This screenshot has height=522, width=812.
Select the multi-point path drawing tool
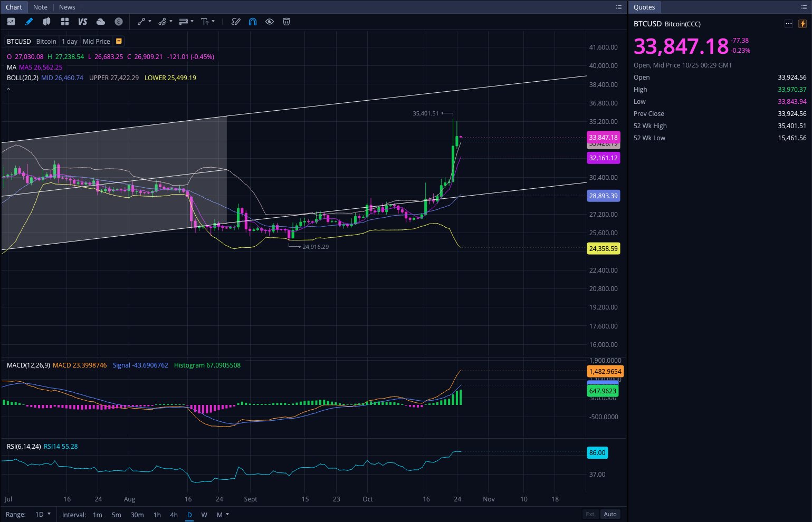[162, 22]
